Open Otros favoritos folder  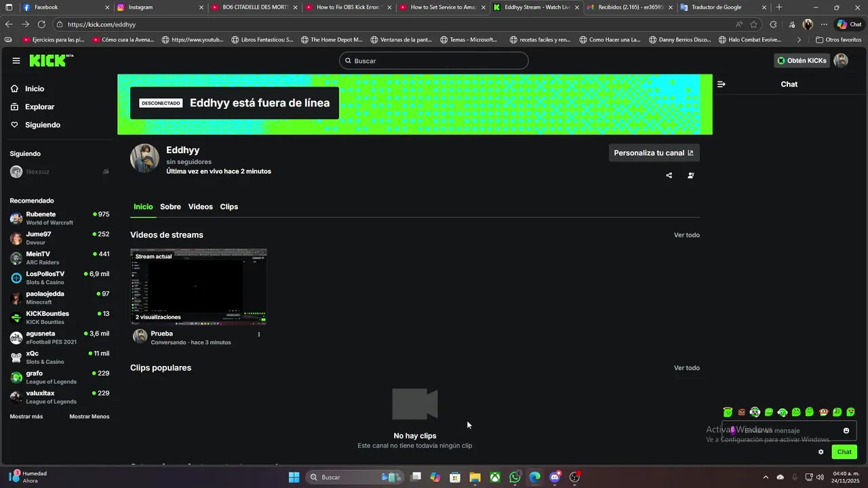point(839,39)
